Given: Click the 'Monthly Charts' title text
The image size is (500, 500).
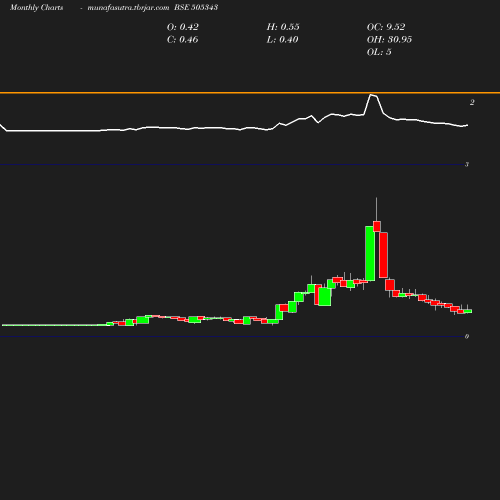Looking at the screenshot, I should click(36, 7).
